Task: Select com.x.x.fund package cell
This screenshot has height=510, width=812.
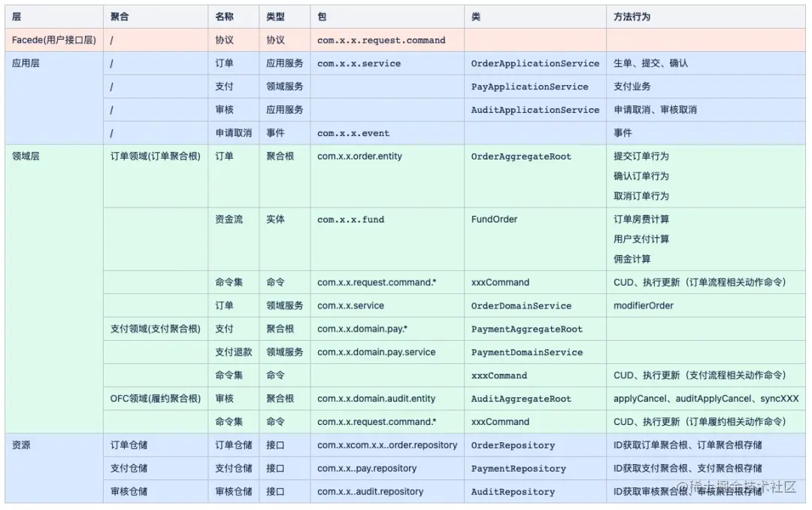Action: [387, 239]
